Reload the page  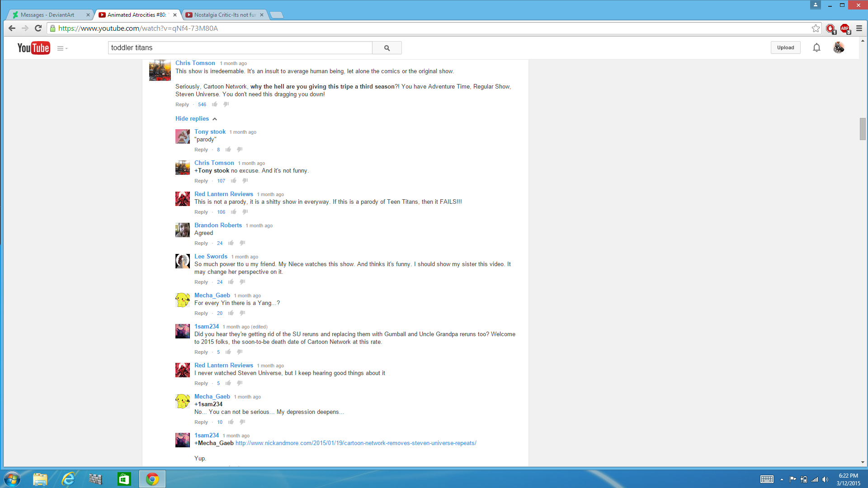pyautogui.click(x=38, y=28)
